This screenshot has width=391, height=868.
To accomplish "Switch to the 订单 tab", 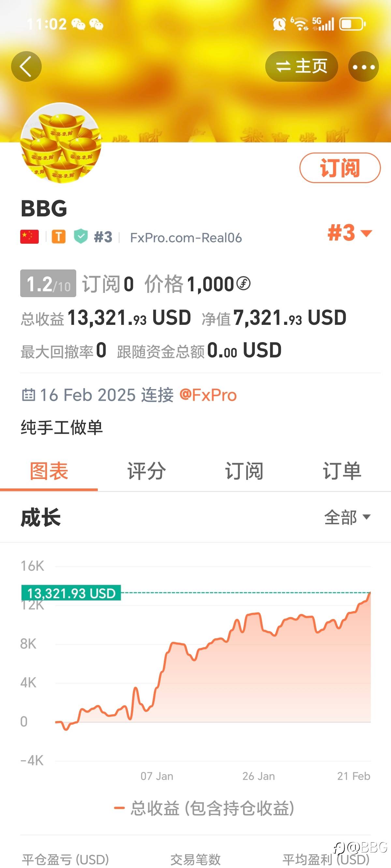I will (342, 471).
